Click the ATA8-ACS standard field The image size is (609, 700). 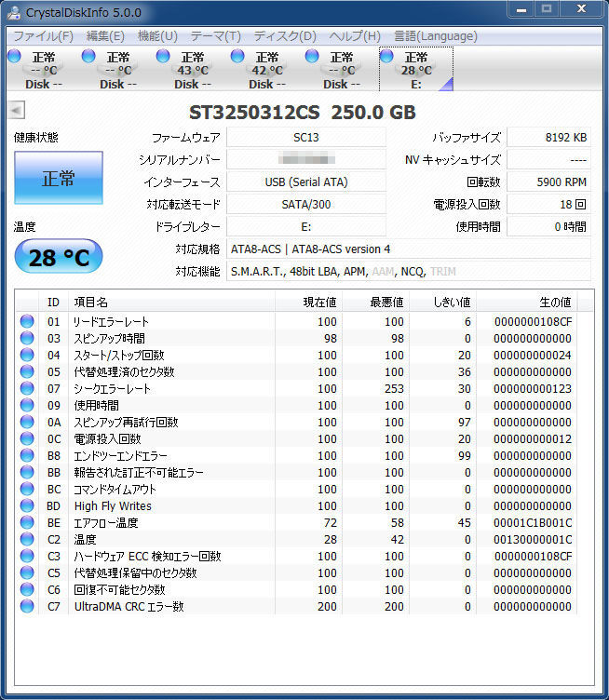409,249
